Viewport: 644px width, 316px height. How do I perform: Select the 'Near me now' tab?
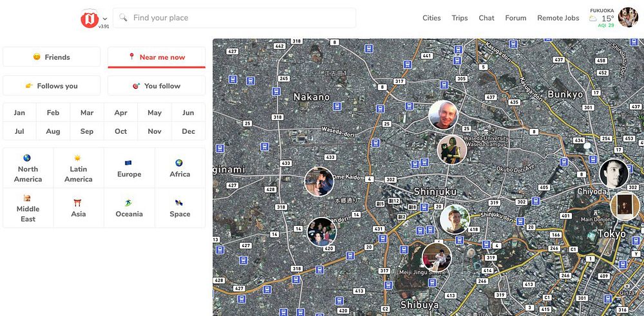tap(156, 57)
